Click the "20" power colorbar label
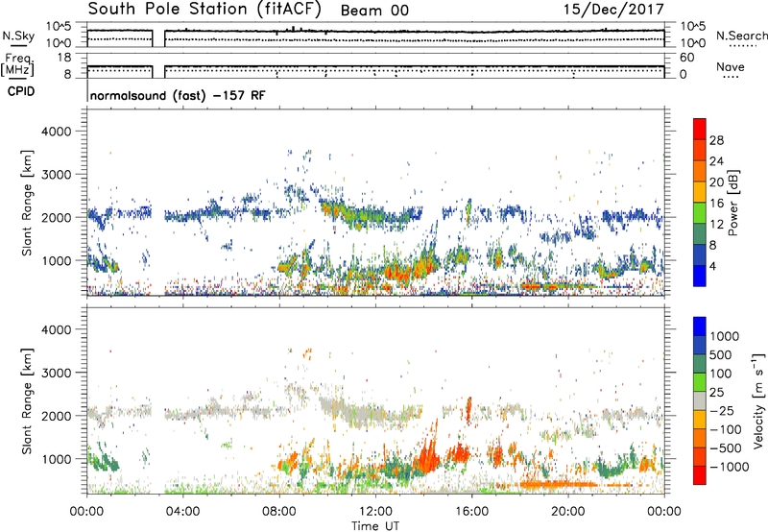This screenshot has width=768, height=532. click(716, 182)
